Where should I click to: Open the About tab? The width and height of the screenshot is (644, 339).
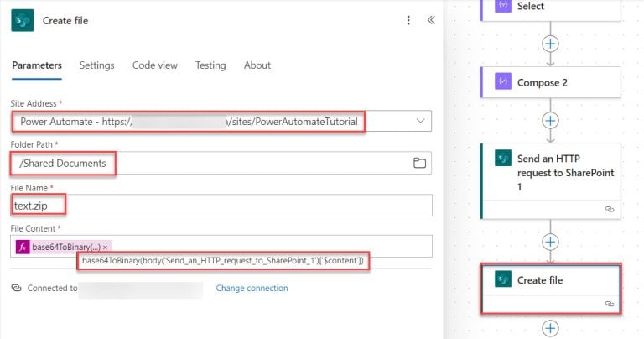coord(257,65)
